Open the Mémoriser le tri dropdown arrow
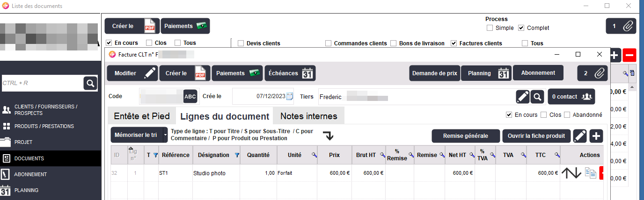 tap(165, 136)
